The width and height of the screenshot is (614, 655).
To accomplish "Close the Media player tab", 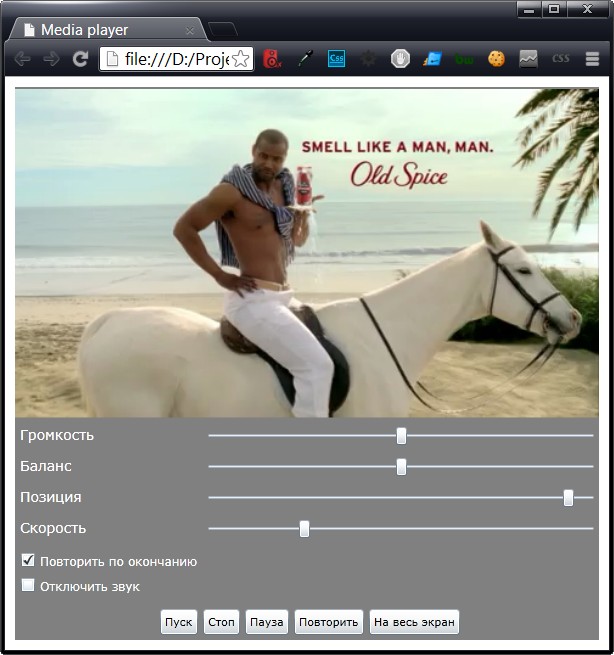I will (190, 30).
